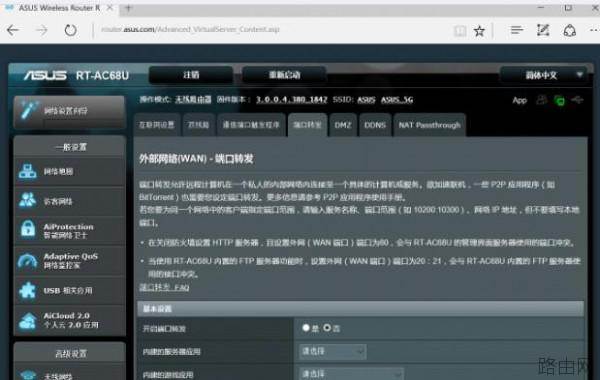Go back with the browser back arrow
Screen dimensions: 600x380
tap(13, 30)
